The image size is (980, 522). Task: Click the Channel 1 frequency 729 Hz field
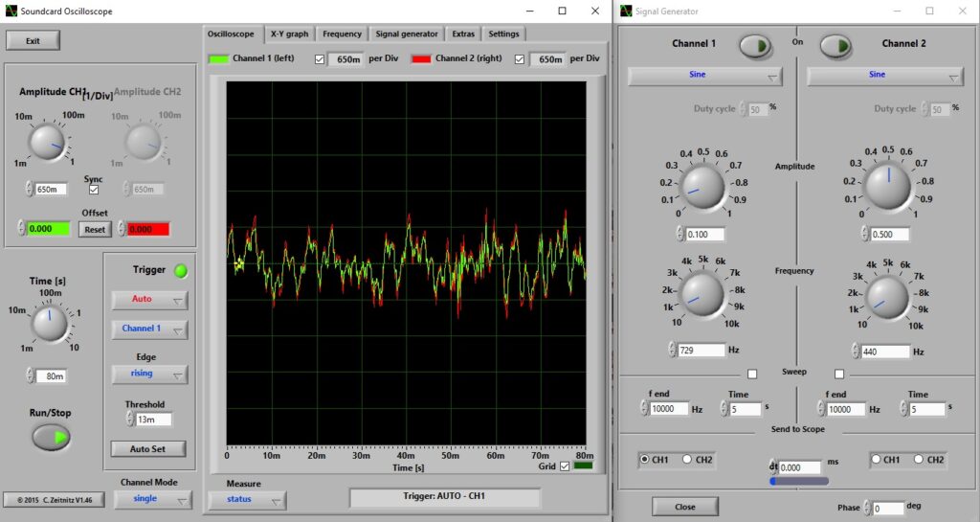point(702,351)
